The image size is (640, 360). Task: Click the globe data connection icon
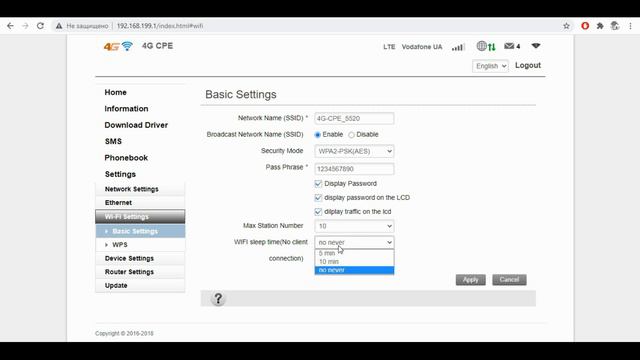[486, 47]
